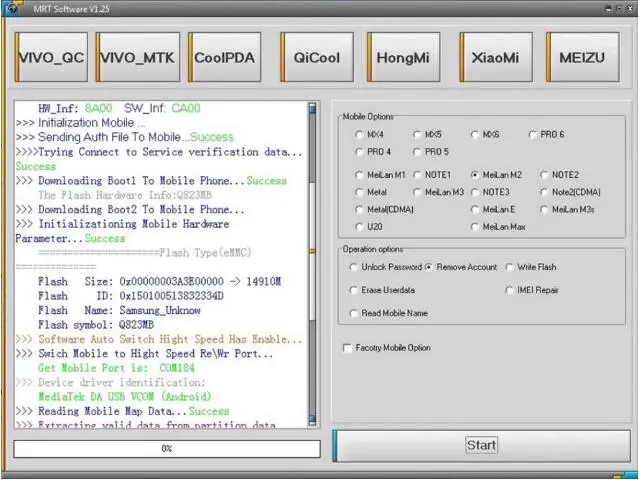Go to the HongMi brand tab
639x480 pixels.
coord(403,57)
